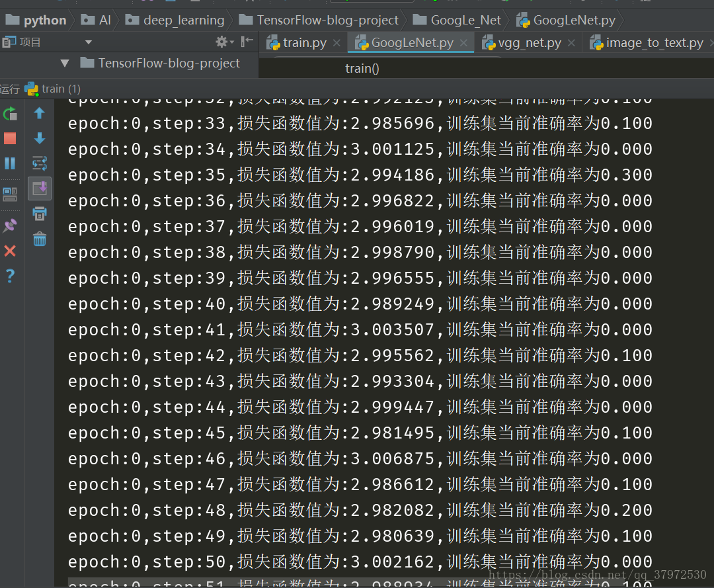The width and height of the screenshot is (714, 588).
Task: Click the deep_learning breadcrumb
Action: pyautogui.click(x=175, y=20)
